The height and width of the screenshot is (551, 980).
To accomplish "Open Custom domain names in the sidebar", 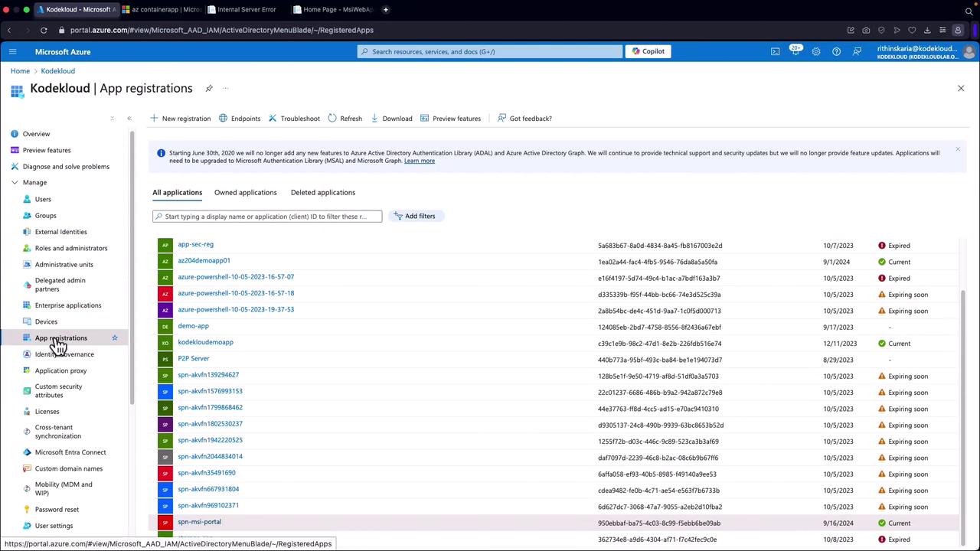I will coord(69,468).
